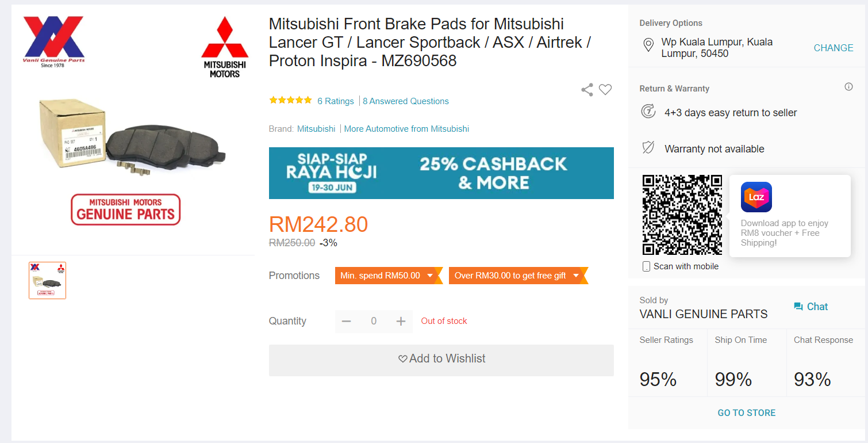Click the Lazada app logo icon
Screen dimensions: 868x443
click(x=756, y=197)
